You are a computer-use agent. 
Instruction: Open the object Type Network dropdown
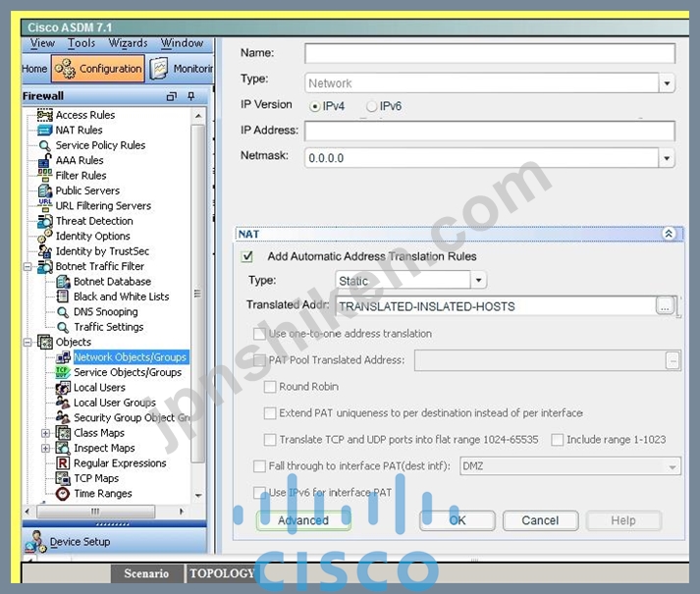point(667,83)
